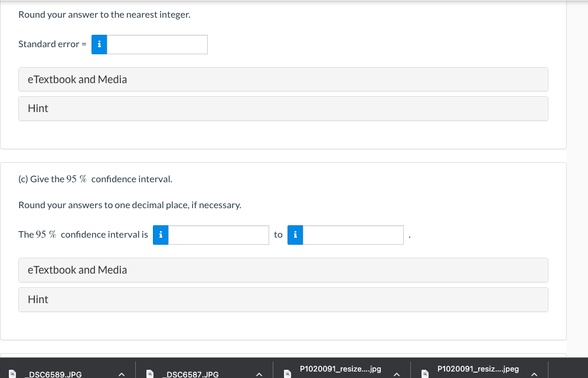Image resolution: width=588 pixels, height=378 pixels.
Task: Click the lower confidence interval answer box
Action: (x=218, y=235)
